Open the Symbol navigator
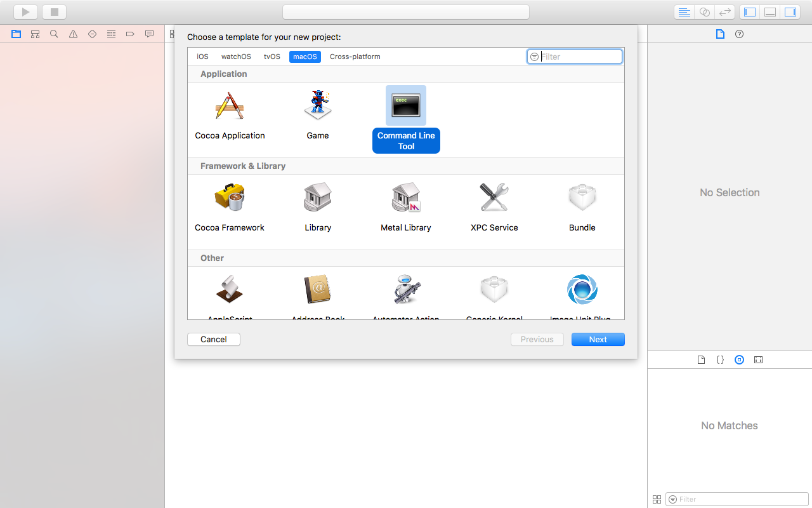Viewport: 812px width, 508px height. point(35,34)
